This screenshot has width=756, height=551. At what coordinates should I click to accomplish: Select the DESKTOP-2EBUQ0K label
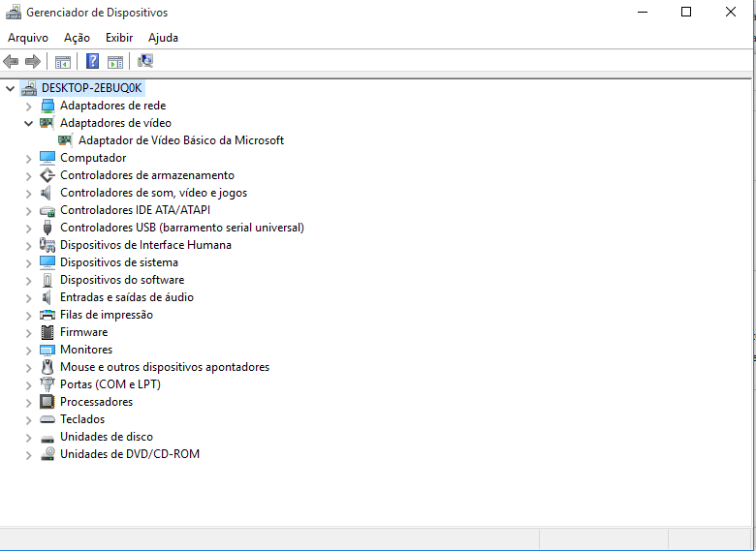pyautogui.click(x=92, y=88)
